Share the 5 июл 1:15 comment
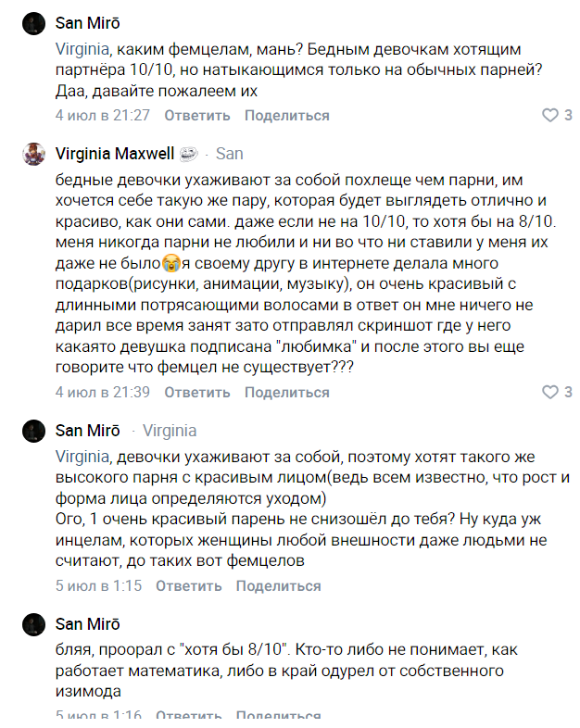 click(278, 586)
